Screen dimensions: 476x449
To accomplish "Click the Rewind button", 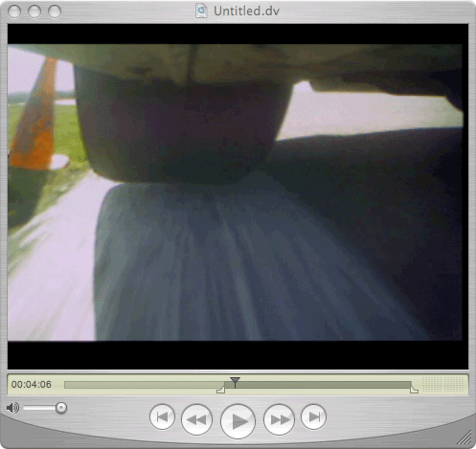I will tap(196, 419).
